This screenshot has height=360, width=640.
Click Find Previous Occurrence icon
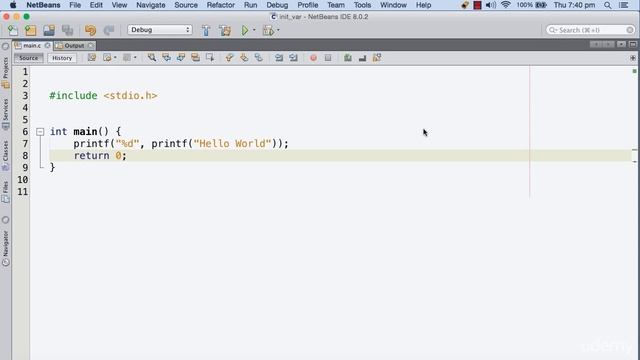[x=167, y=58]
